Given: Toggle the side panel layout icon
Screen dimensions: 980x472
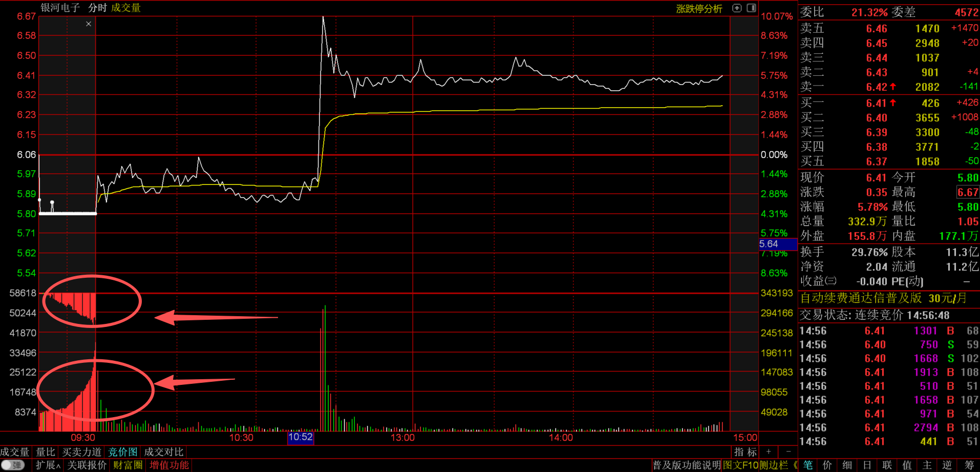Looking at the screenshot, I should pos(751,8).
